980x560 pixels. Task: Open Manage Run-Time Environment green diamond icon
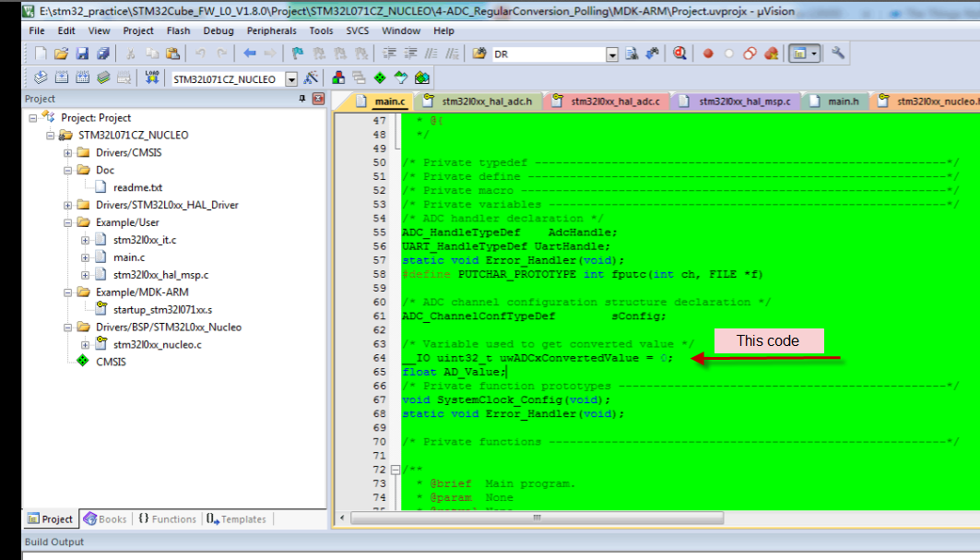pyautogui.click(x=380, y=78)
